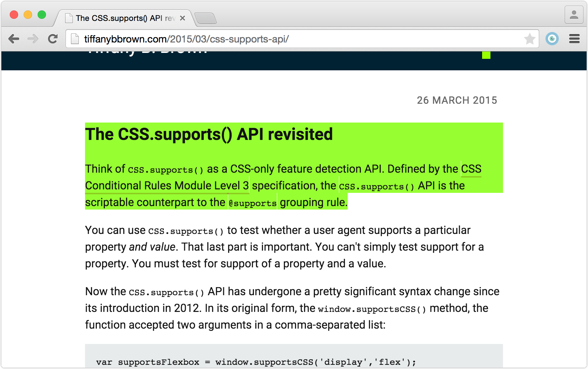Click the page info icon beside the URL
588x369 pixels.
(x=75, y=39)
